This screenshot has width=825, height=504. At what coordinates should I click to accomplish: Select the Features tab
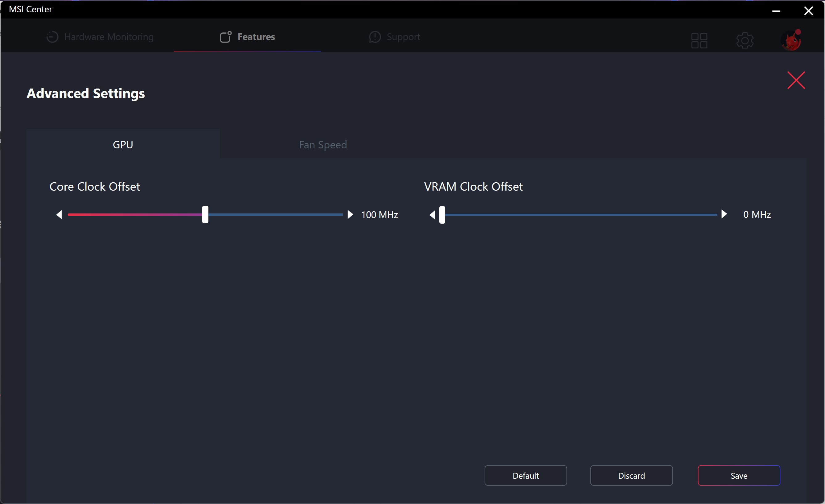[248, 37]
